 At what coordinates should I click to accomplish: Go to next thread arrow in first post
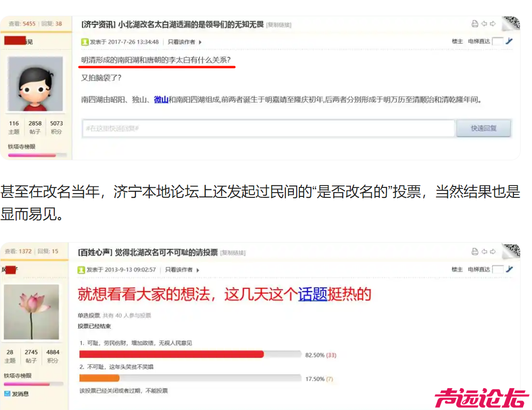493,24
